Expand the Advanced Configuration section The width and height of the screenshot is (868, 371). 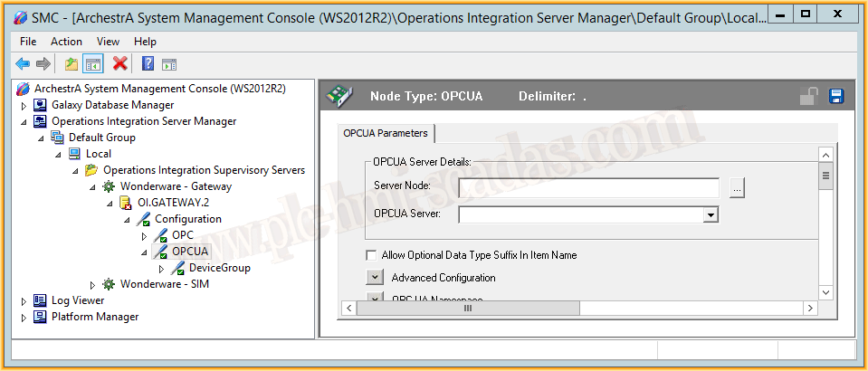tap(376, 278)
